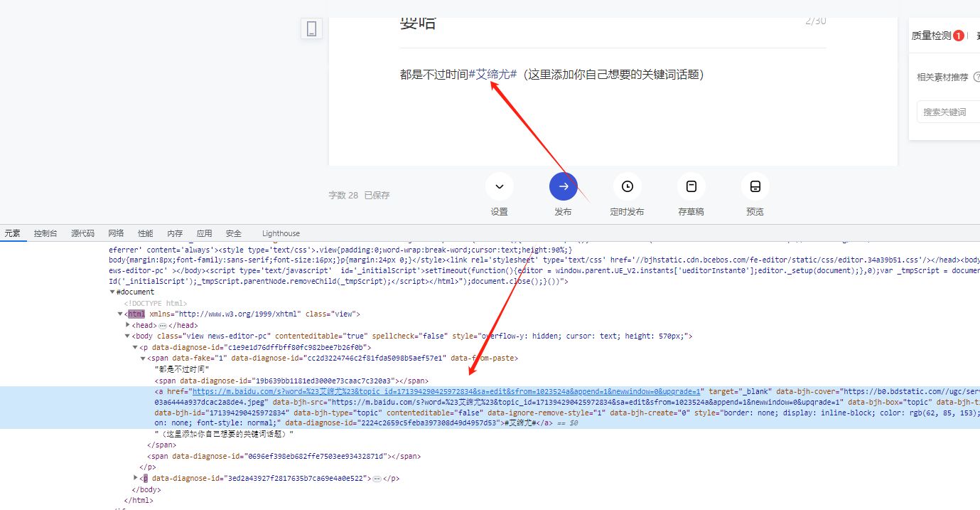Collapse the html element node
980x510 pixels.
(121, 314)
